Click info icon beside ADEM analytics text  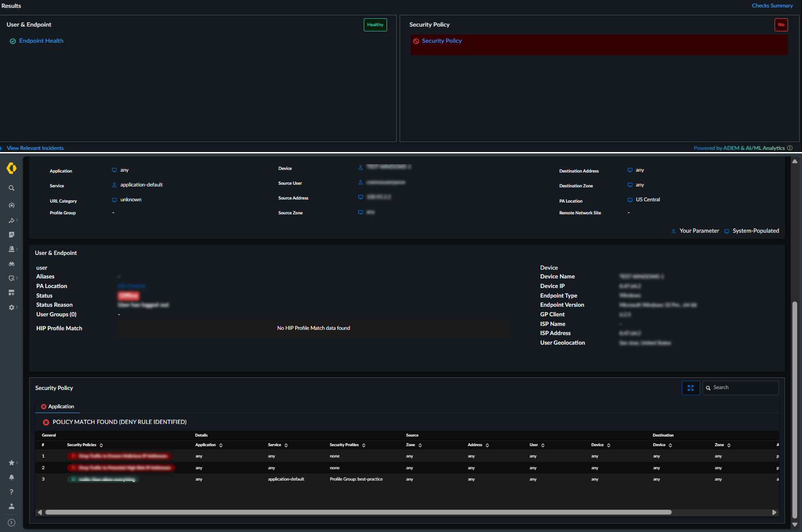pyautogui.click(x=790, y=148)
